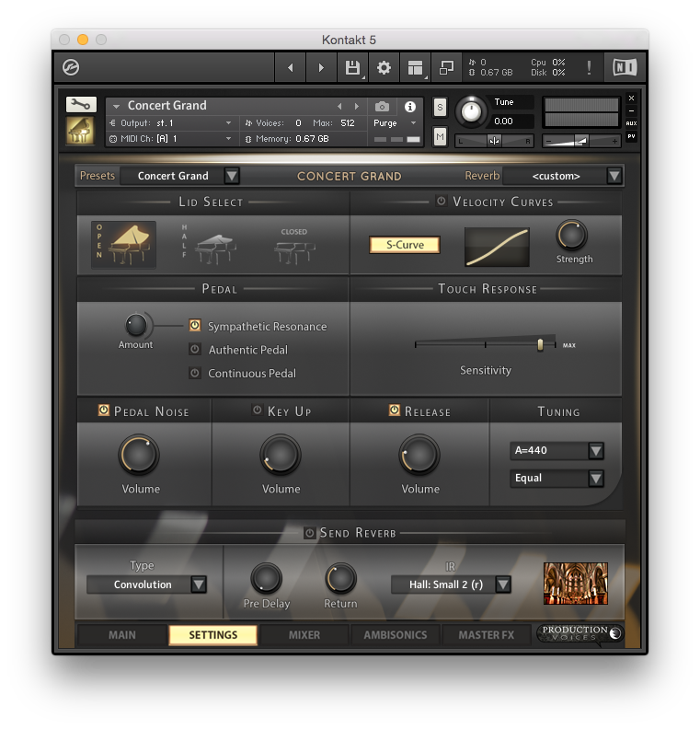Screen dimensions: 700x729
Task: Select the Closed lid piano icon
Action: [x=294, y=246]
